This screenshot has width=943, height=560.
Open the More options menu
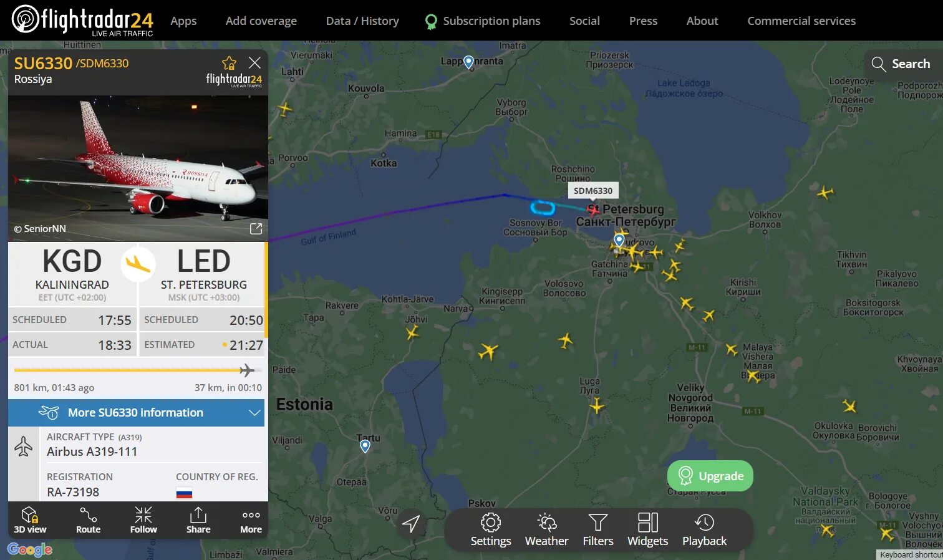pyautogui.click(x=251, y=520)
